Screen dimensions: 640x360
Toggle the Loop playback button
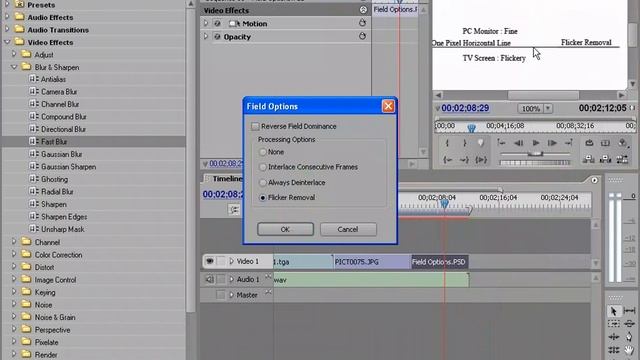[x=589, y=143]
